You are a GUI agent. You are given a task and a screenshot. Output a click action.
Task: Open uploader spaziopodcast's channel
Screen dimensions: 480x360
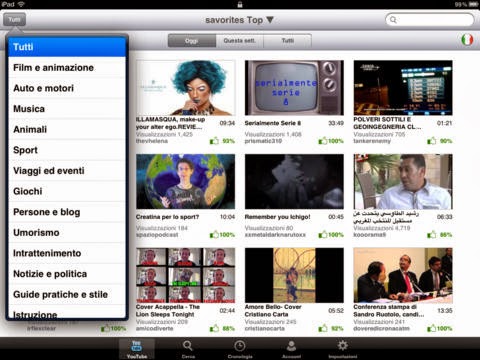pos(157,235)
